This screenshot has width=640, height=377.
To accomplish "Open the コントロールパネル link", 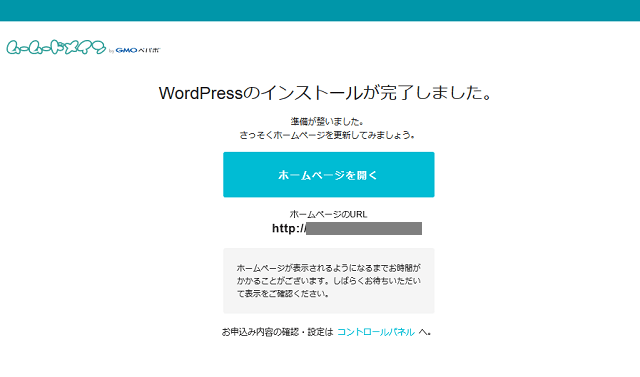I will pos(376,332).
